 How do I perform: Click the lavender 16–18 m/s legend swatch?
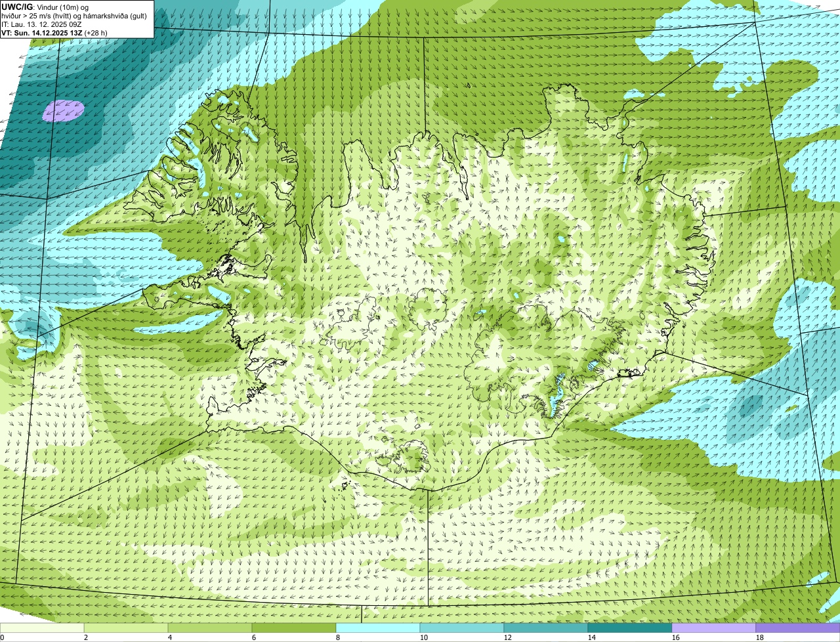(x=714, y=628)
